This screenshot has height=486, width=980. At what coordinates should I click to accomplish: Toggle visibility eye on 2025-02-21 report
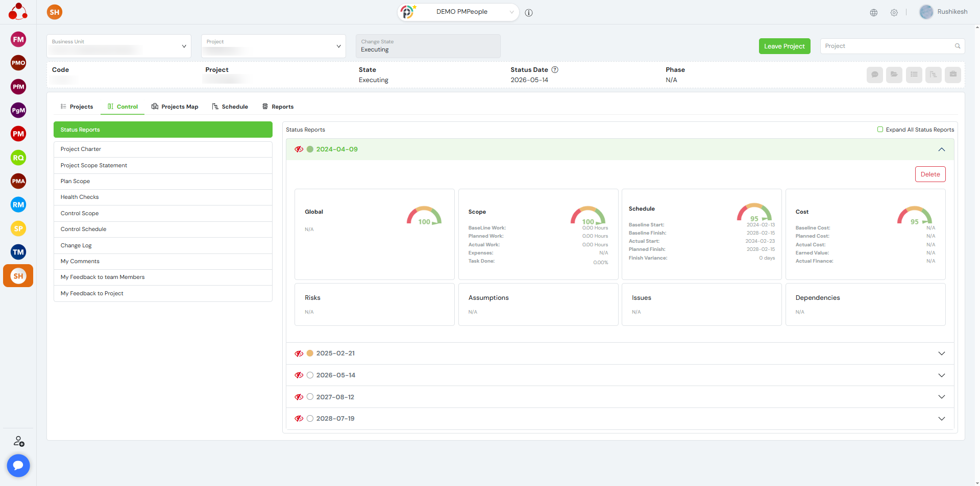299,353
